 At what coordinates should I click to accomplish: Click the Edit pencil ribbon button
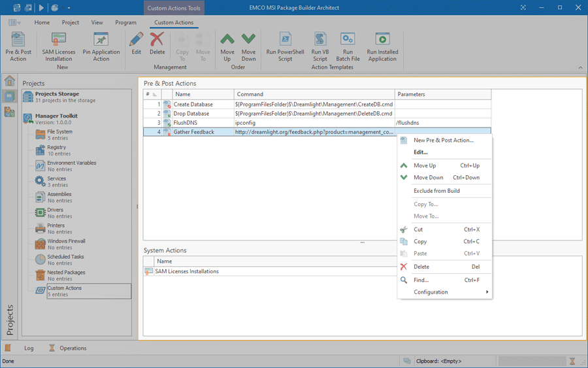136,44
